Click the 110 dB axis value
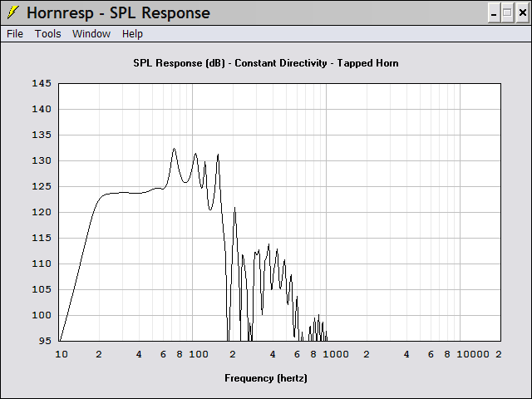The image size is (532, 399). [42, 264]
